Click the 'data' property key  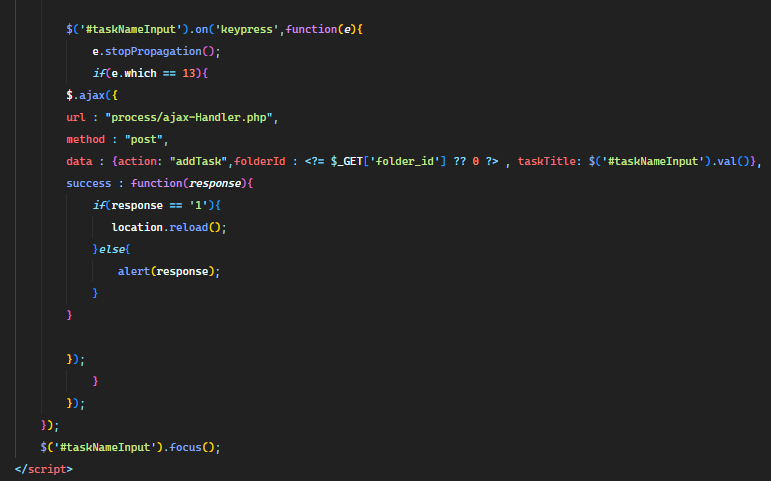[x=79, y=161]
